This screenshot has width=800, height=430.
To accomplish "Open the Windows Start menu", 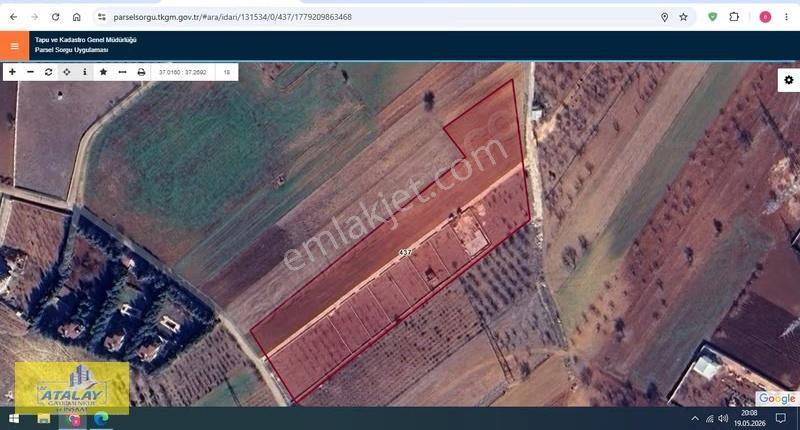I will click(x=14, y=419).
